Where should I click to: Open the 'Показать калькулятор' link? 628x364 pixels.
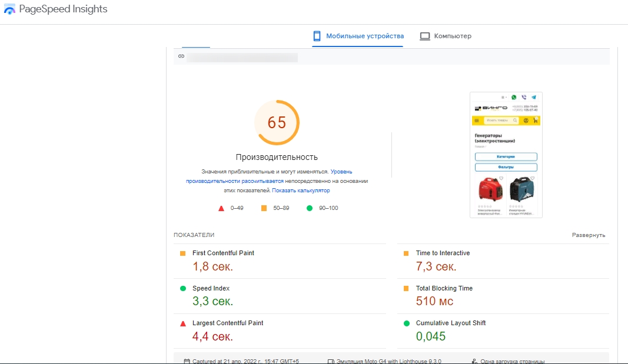[x=301, y=191]
